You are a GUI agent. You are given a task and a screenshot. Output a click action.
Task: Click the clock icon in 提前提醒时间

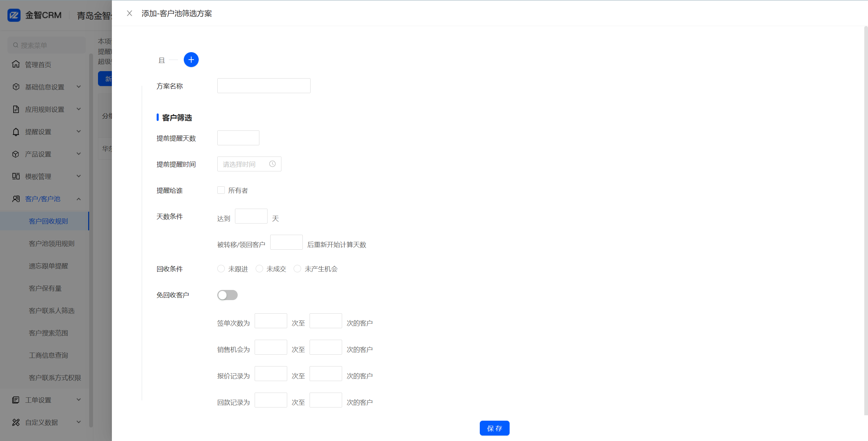tap(272, 164)
